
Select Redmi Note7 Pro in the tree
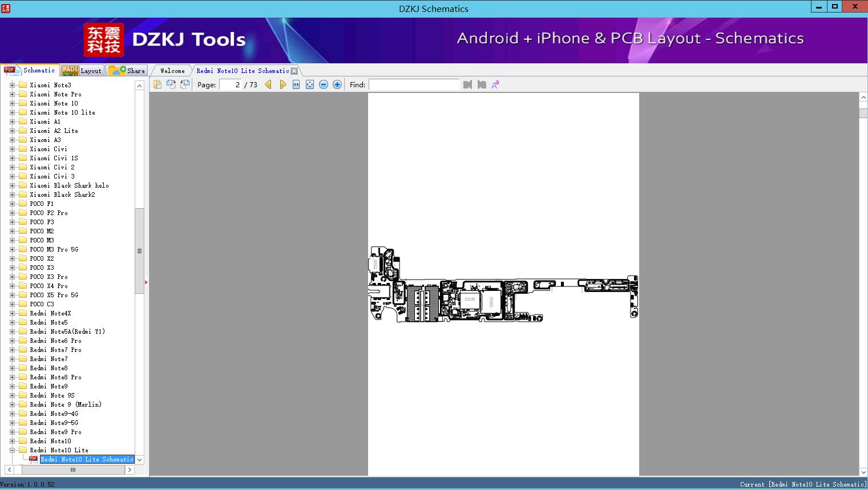point(55,350)
